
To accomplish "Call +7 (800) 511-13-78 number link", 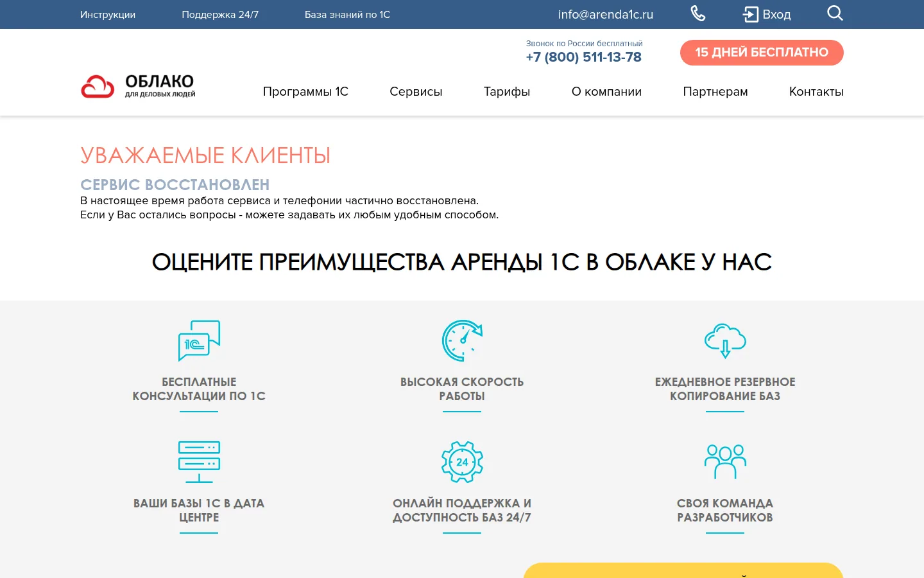I will 584,57.
